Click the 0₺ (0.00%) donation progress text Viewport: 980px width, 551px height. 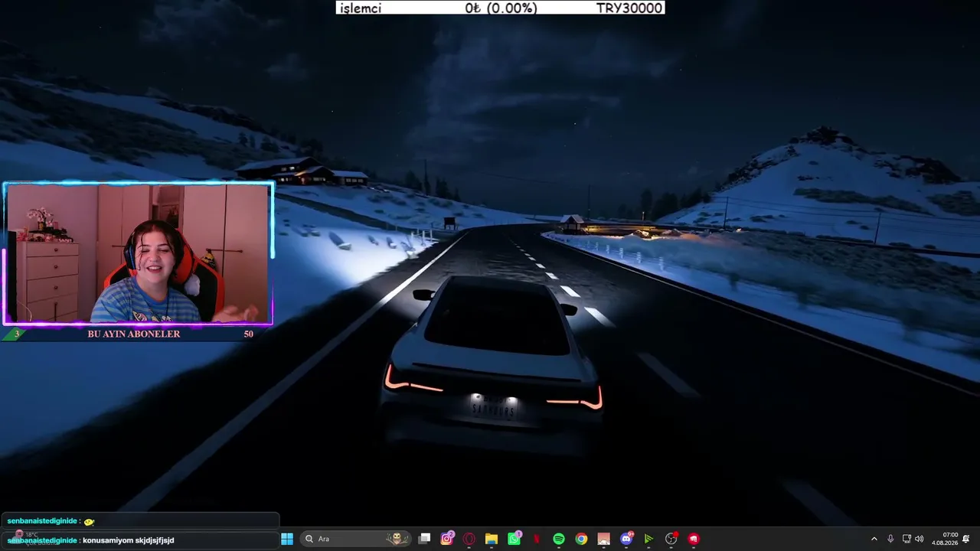click(501, 8)
